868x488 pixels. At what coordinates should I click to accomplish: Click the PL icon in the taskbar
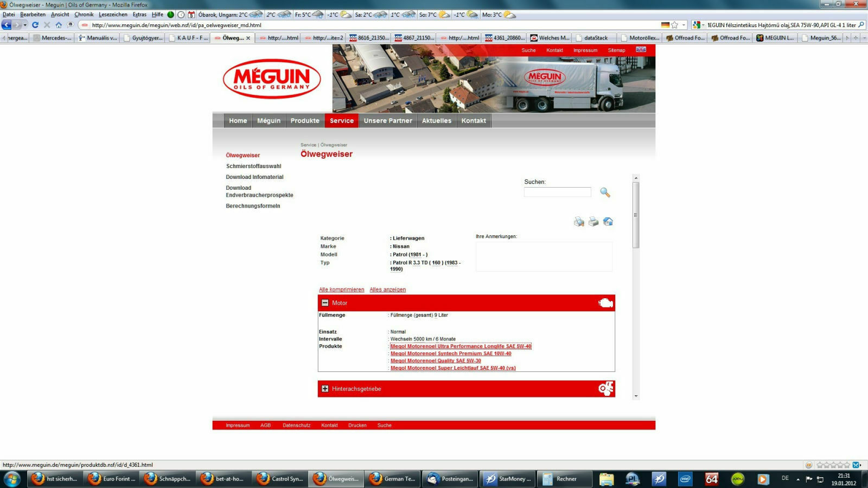point(633,479)
